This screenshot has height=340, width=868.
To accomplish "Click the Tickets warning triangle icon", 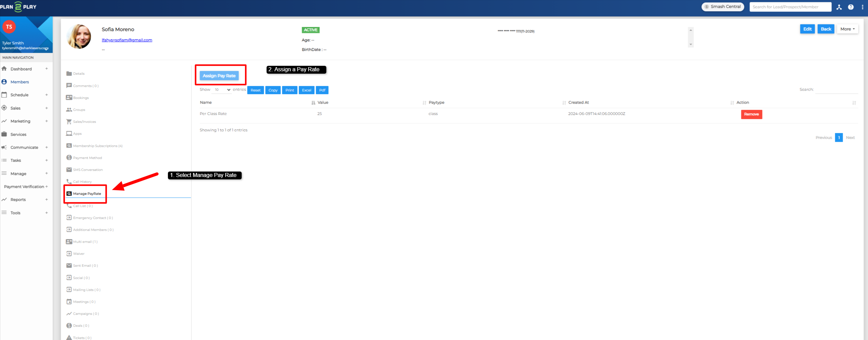I will [69, 338].
